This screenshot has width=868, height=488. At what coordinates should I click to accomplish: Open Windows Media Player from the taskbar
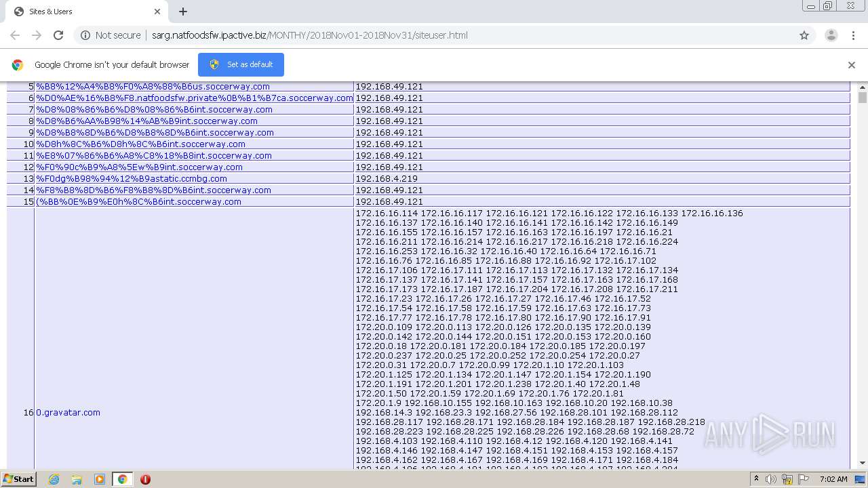coord(100,479)
